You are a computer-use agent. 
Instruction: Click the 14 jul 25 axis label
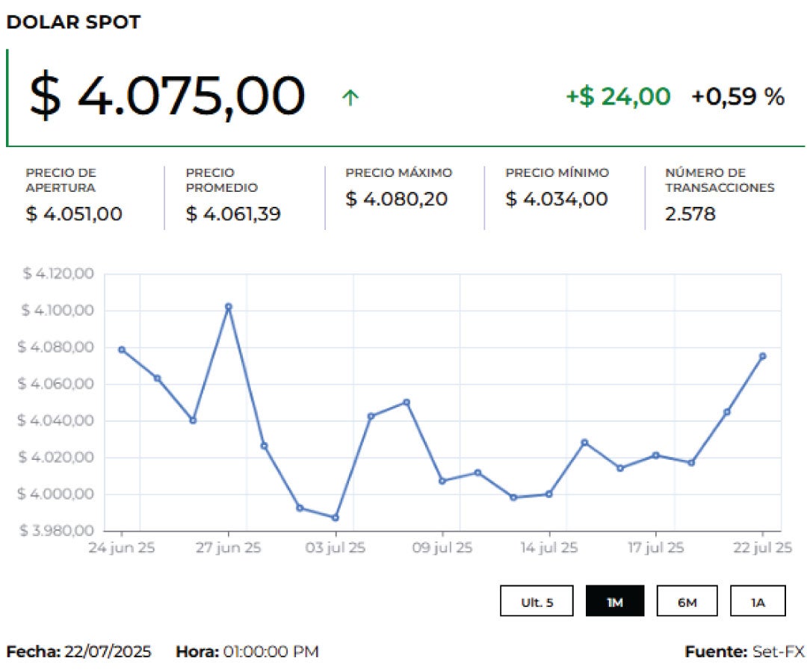pos(549,548)
